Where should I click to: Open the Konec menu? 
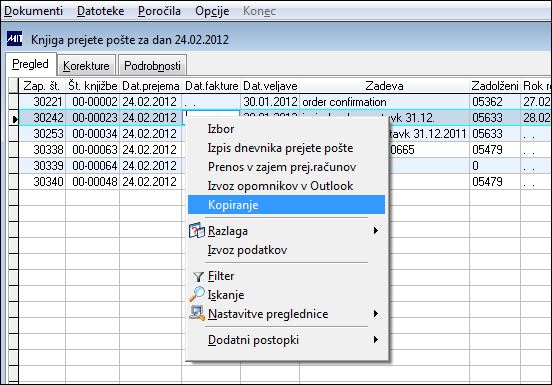(259, 11)
